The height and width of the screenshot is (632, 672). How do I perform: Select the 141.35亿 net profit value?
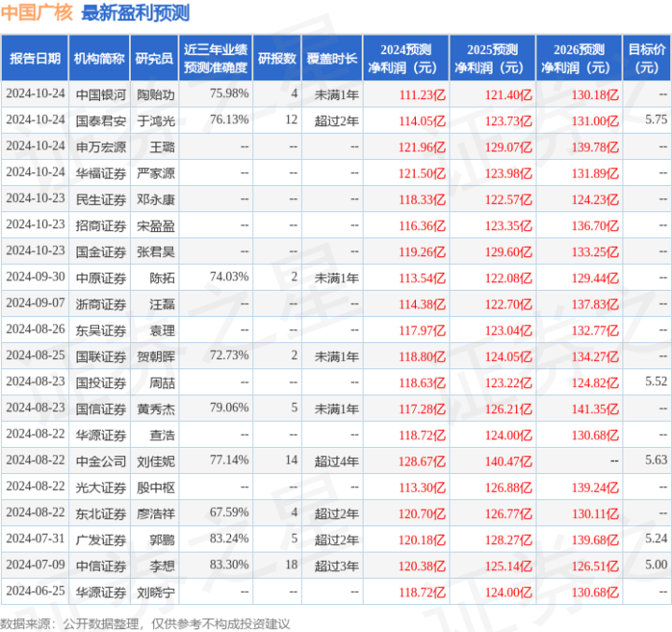[x=595, y=409]
